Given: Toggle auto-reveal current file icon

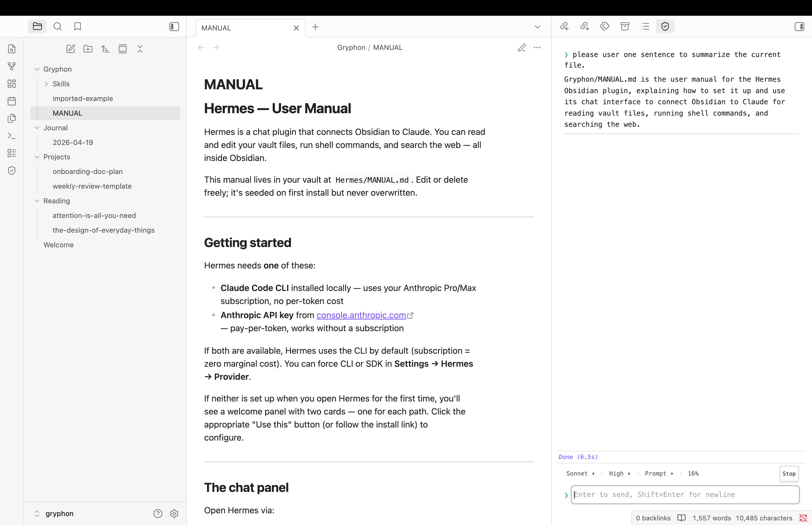Looking at the screenshot, I should click(x=123, y=49).
